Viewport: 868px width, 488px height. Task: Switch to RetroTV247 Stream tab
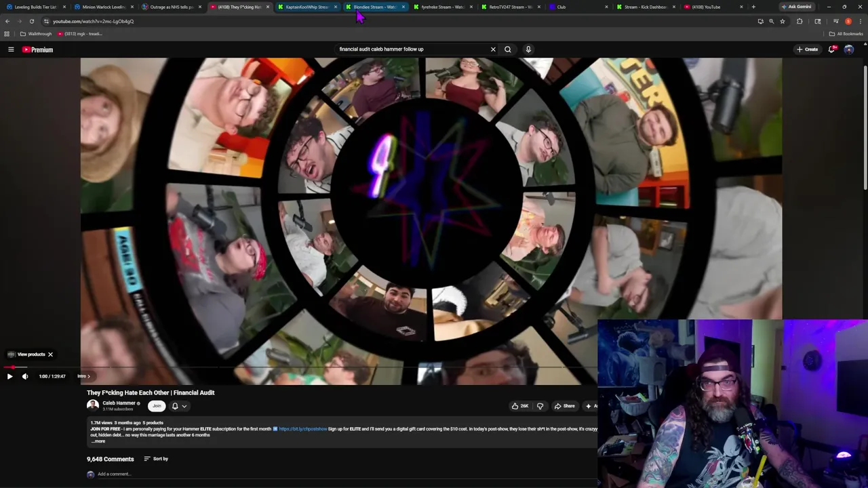(x=510, y=7)
